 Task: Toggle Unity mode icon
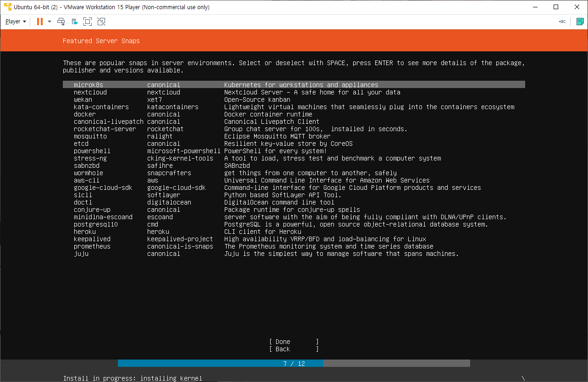click(x=101, y=22)
